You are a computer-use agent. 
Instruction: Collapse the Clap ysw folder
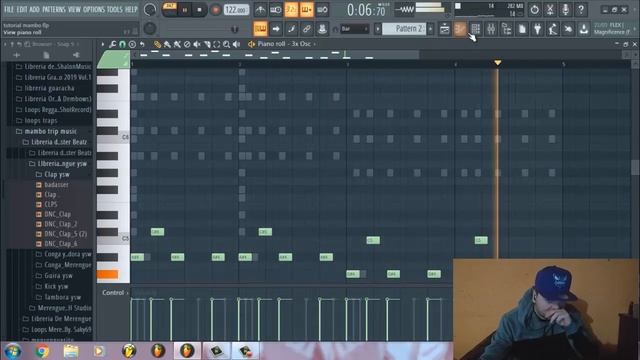[x=53, y=174]
